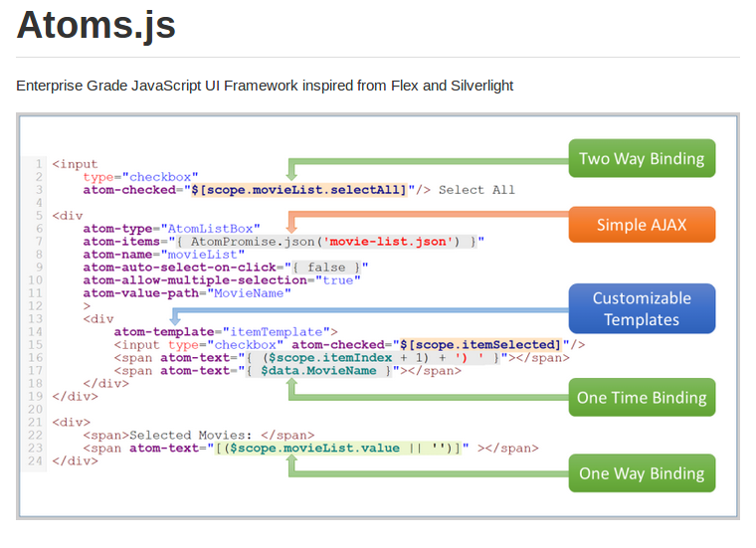Click the type="checkbox" text on line 2
The image size is (756, 548).
[x=140, y=177]
